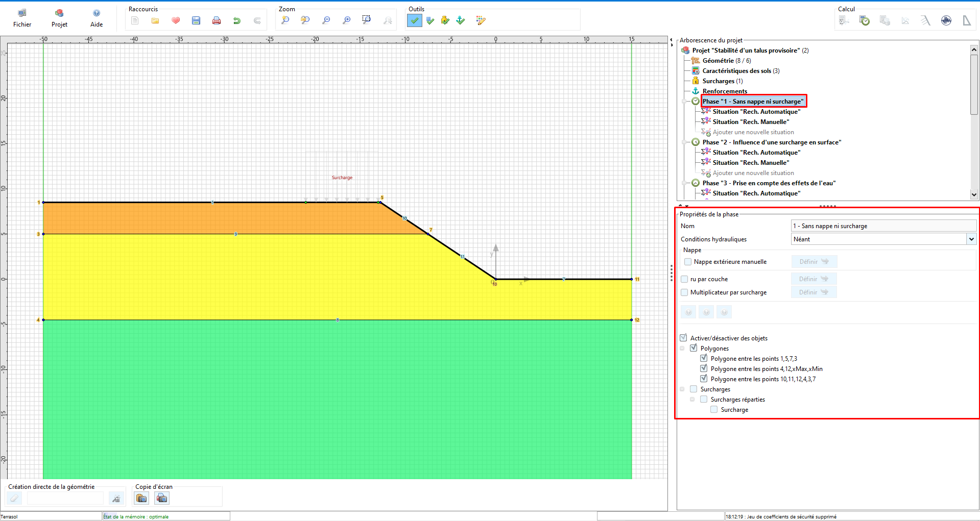Click the green undo arrow
This screenshot has height=521, width=980.
coord(237,20)
